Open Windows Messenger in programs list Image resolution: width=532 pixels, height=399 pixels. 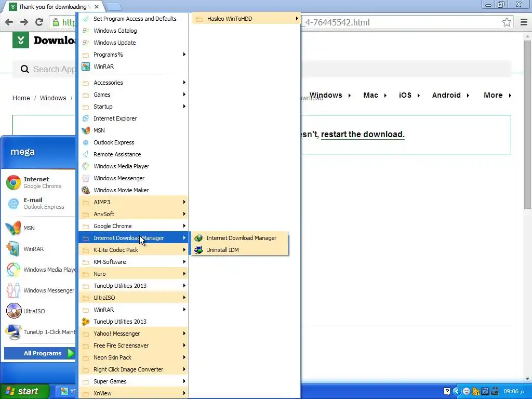[134, 178]
